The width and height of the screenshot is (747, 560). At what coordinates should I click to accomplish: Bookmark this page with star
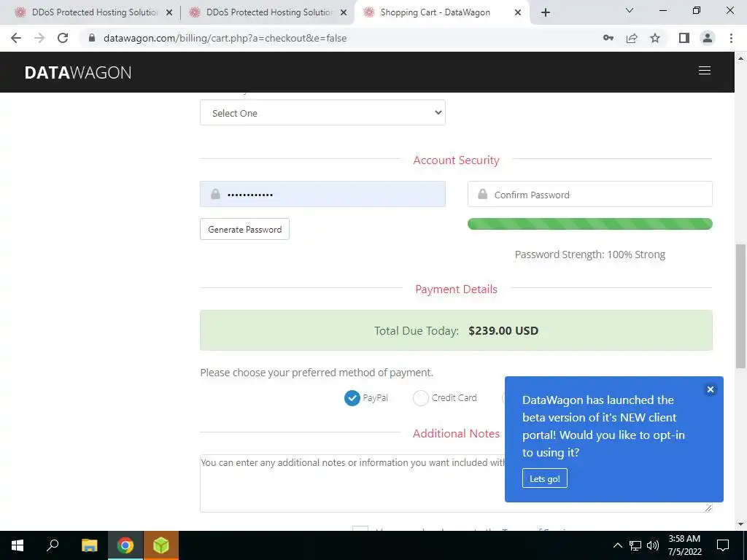[655, 38]
